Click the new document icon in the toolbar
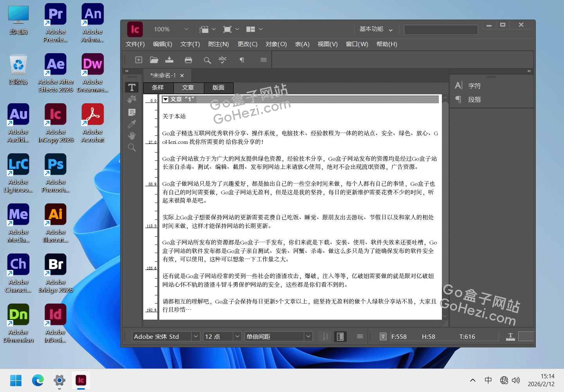 [x=139, y=60]
